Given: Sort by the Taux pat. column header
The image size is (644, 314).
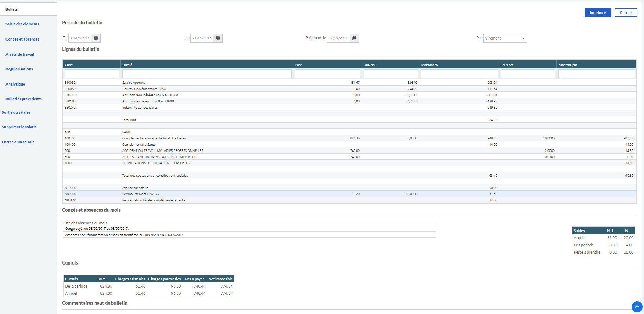Looking at the screenshot, I should [x=528, y=65].
